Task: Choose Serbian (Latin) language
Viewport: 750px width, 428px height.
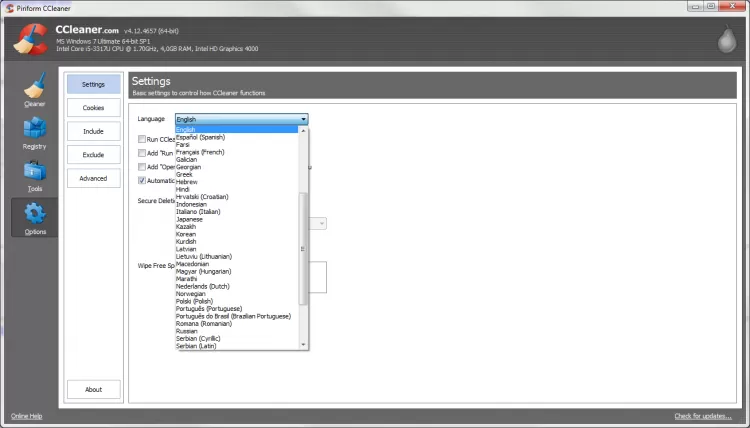Action: (237, 346)
